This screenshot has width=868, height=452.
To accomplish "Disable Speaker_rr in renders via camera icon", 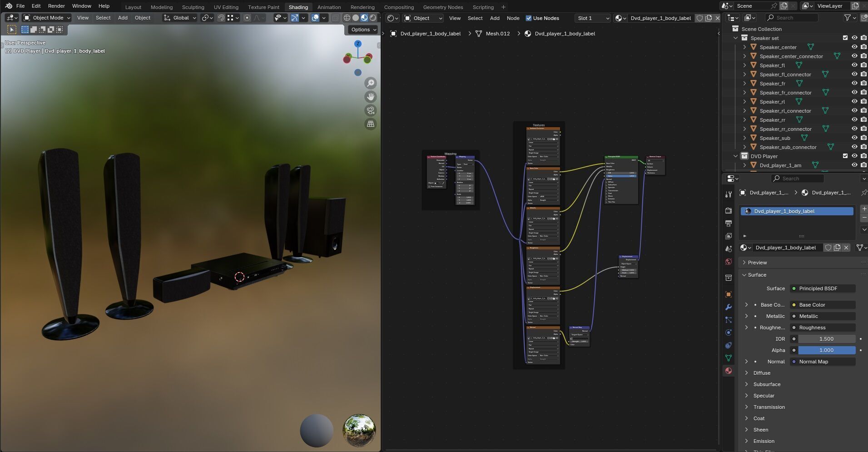I will coord(863,120).
